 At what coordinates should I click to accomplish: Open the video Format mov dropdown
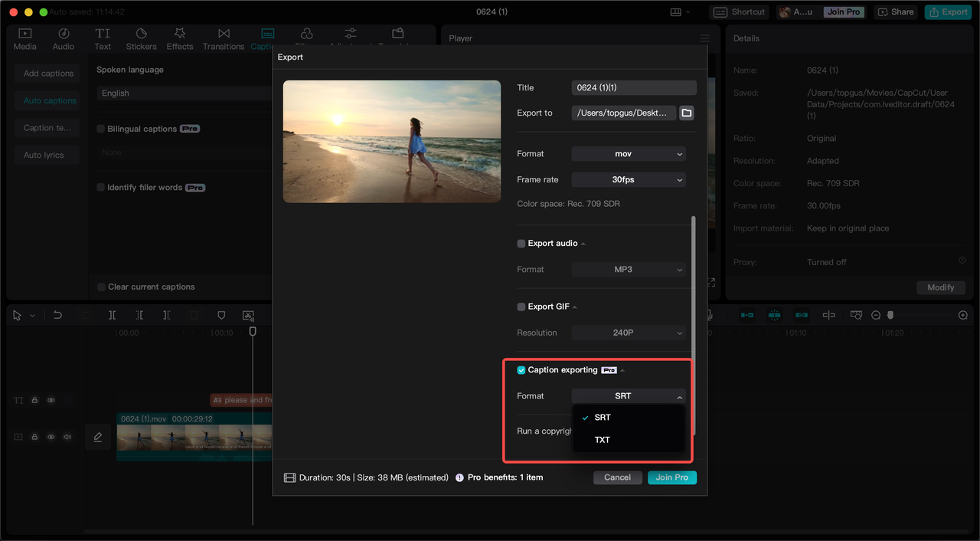point(629,154)
